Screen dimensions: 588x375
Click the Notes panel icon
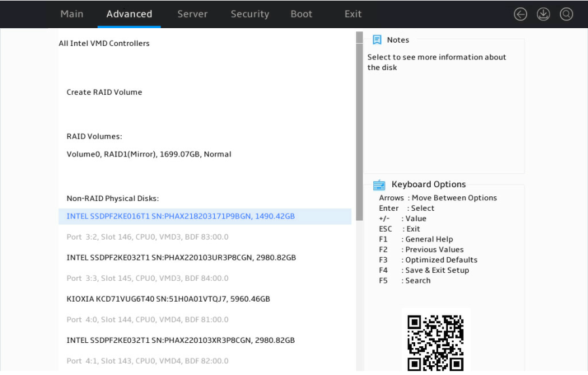377,40
